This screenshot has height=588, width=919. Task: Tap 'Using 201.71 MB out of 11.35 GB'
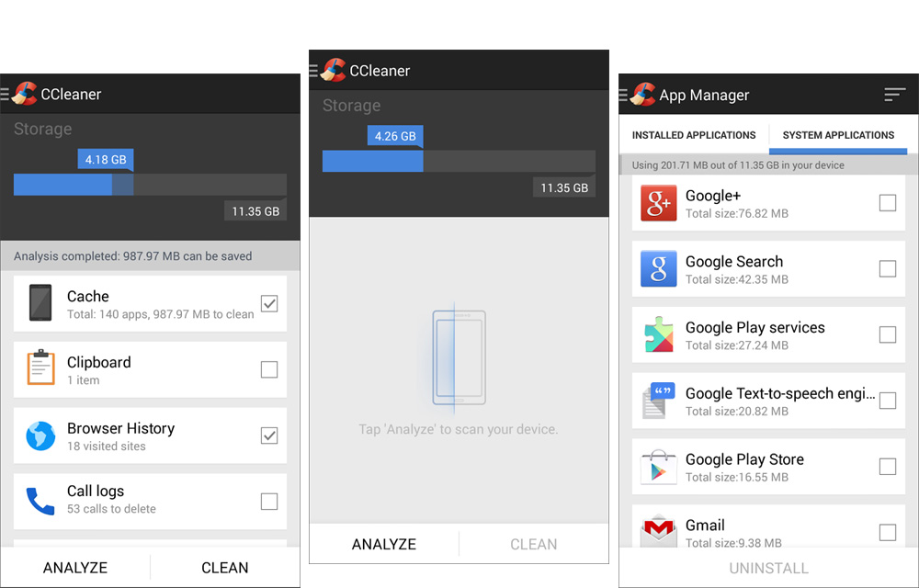[738, 165]
